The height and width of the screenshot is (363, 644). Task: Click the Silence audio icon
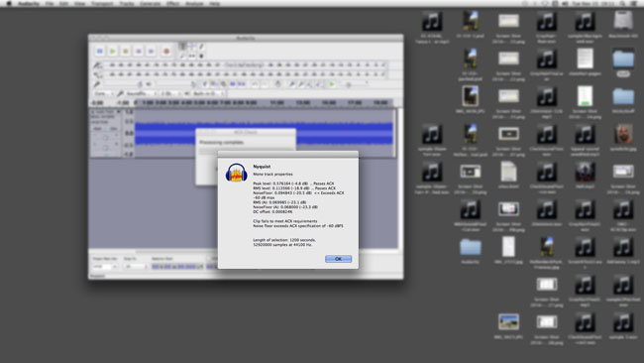242,84
